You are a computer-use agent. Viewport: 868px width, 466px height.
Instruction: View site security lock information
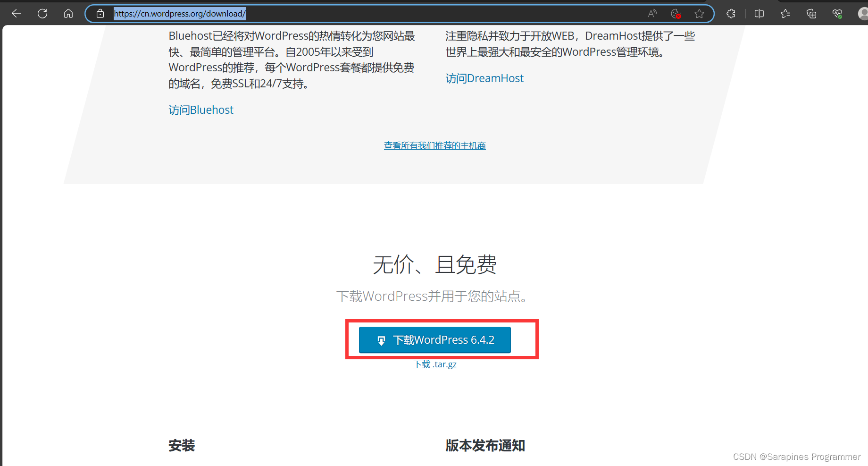click(100, 14)
